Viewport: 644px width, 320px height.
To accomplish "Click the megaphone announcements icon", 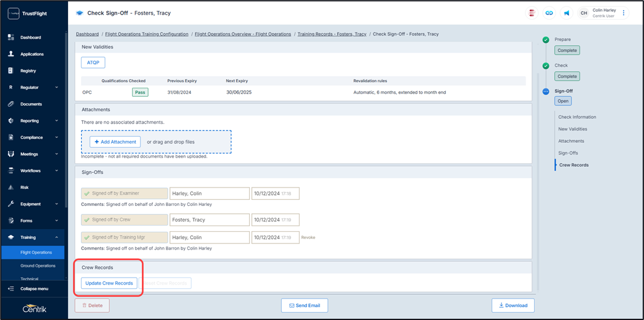I will (x=566, y=13).
